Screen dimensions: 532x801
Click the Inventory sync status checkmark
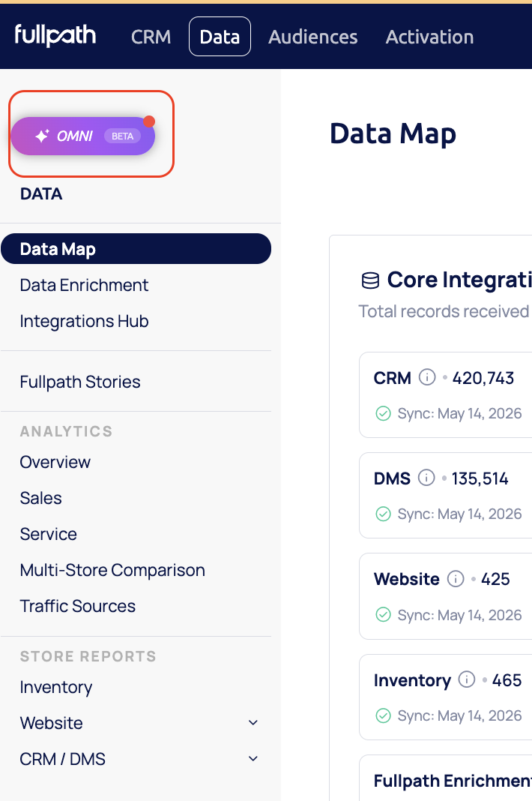[x=383, y=715]
